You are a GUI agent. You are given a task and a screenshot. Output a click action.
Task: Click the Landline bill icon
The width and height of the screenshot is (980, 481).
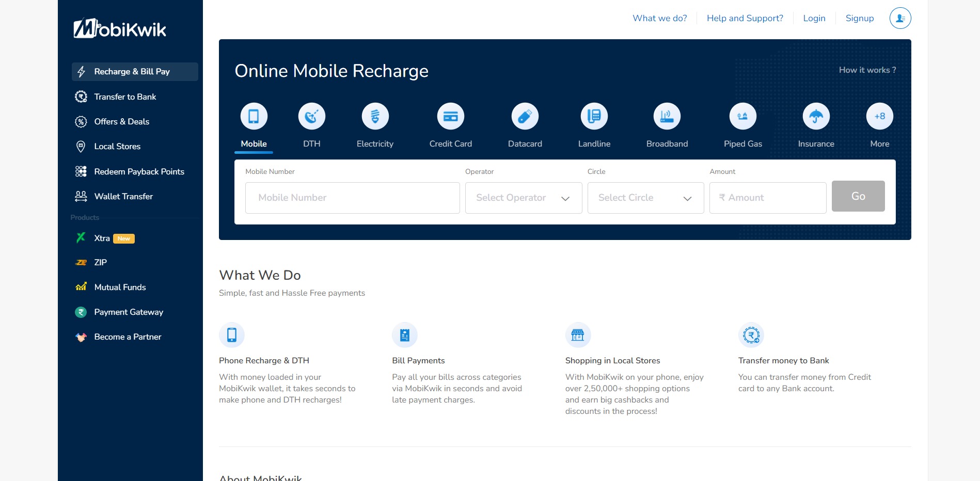coord(594,117)
